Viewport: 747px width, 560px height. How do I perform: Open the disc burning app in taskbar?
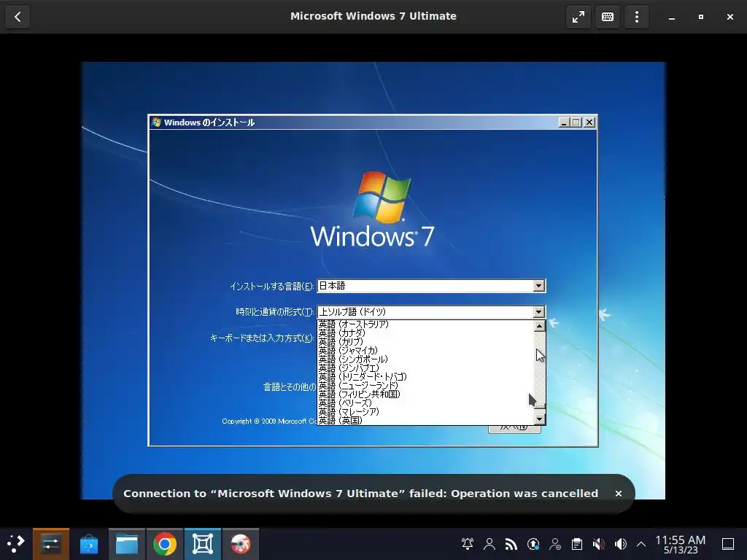coord(241,544)
